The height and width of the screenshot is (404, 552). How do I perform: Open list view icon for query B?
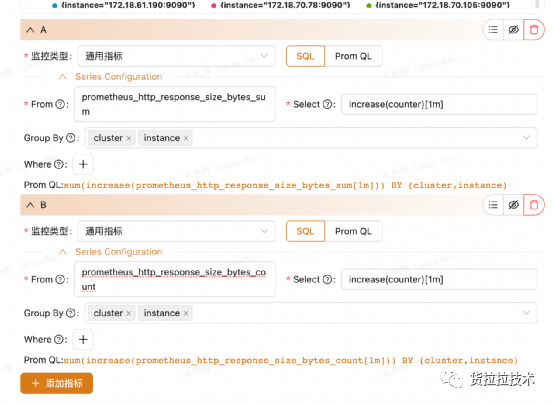point(493,204)
